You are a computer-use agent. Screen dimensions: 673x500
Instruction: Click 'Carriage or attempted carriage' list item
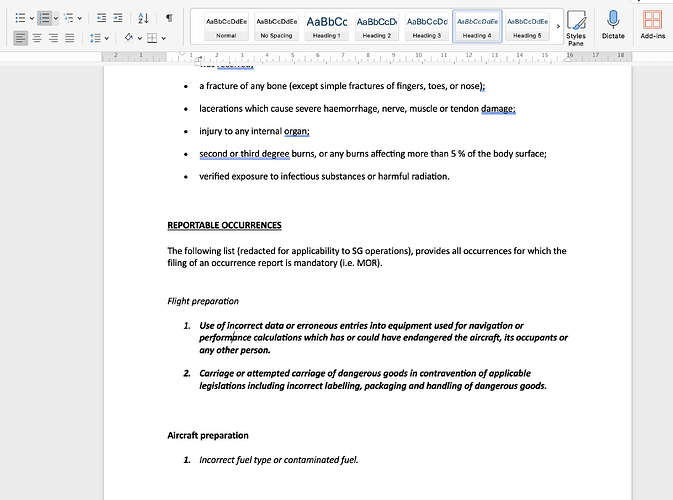coord(373,379)
